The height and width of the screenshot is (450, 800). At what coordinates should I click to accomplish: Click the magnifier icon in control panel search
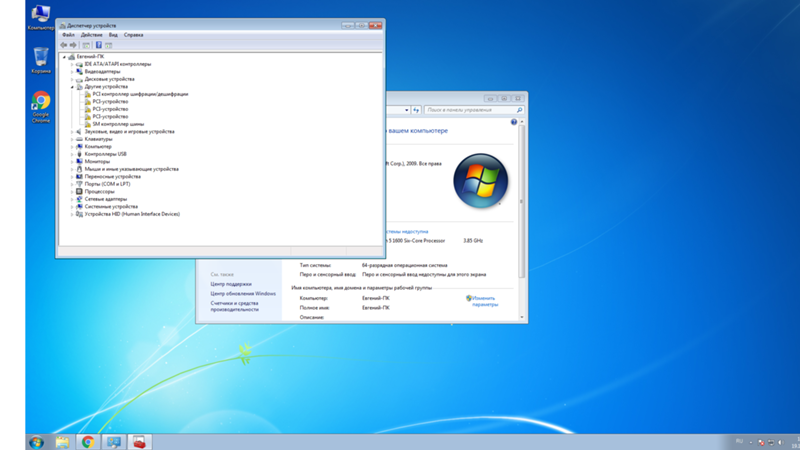click(519, 110)
